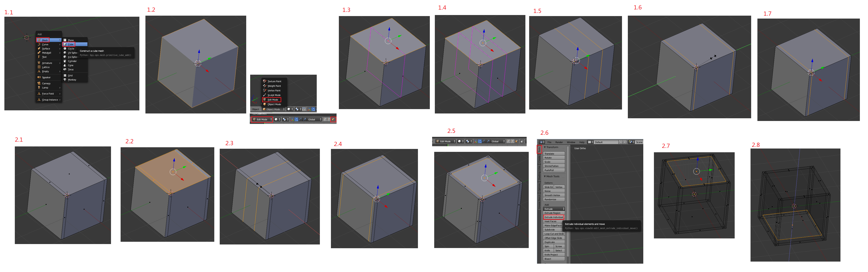The width and height of the screenshot is (868, 272).
Task: Click the Sculpt Mode menu entry
Action: pyautogui.click(x=274, y=95)
